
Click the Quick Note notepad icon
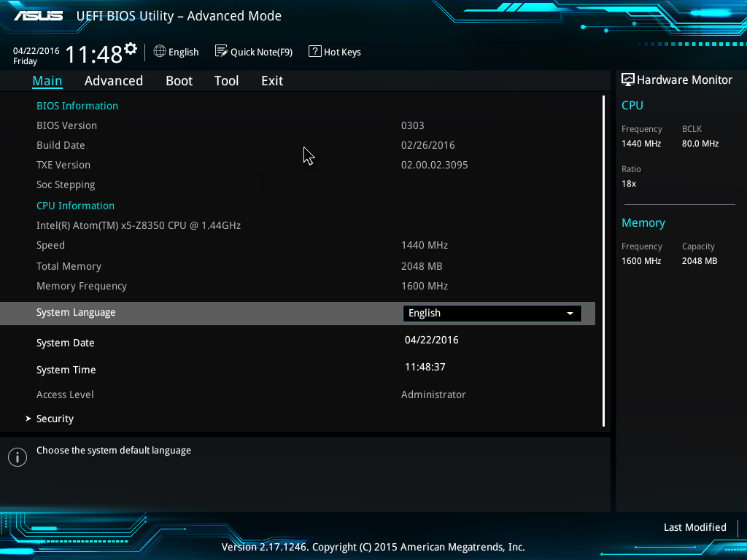(221, 51)
